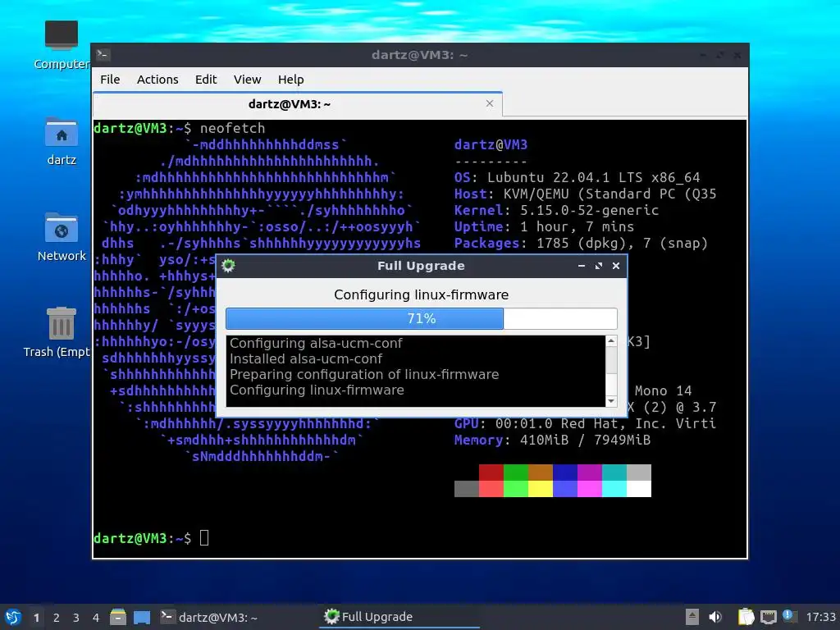Switch to workspace 4 in the pager
Image resolution: width=840 pixels, height=630 pixels.
tap(96, 618)
